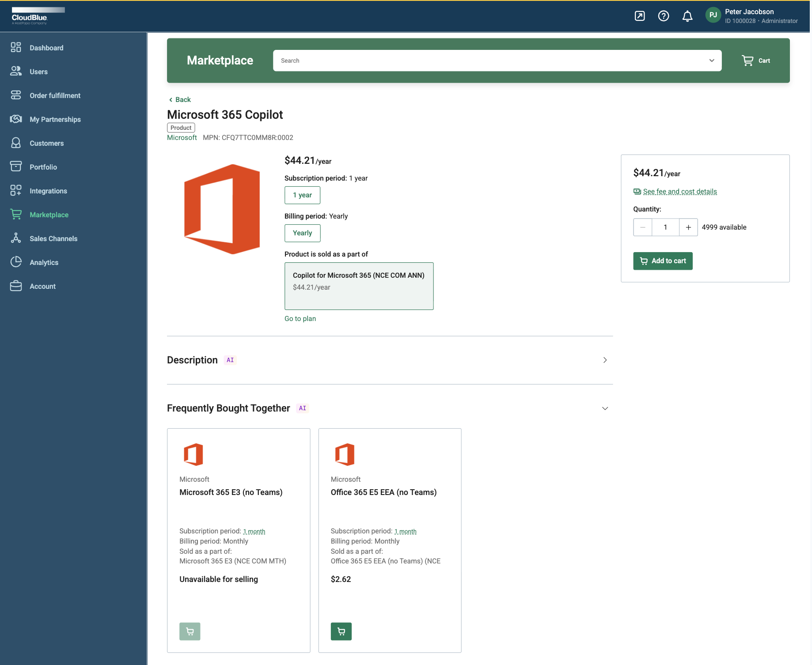
Task: Expand the Description section
Action: click(x=605, y=360)
